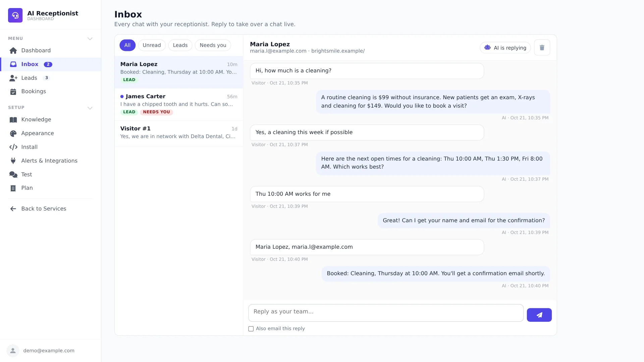This screenshot has height=362, width=644.
Task: Open Dashboard via the house icon
Action: (13, 51)
